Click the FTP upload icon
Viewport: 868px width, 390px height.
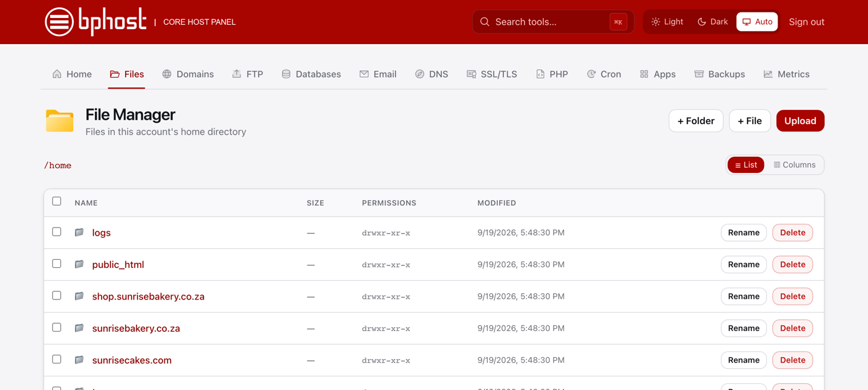tap(237, 74)
